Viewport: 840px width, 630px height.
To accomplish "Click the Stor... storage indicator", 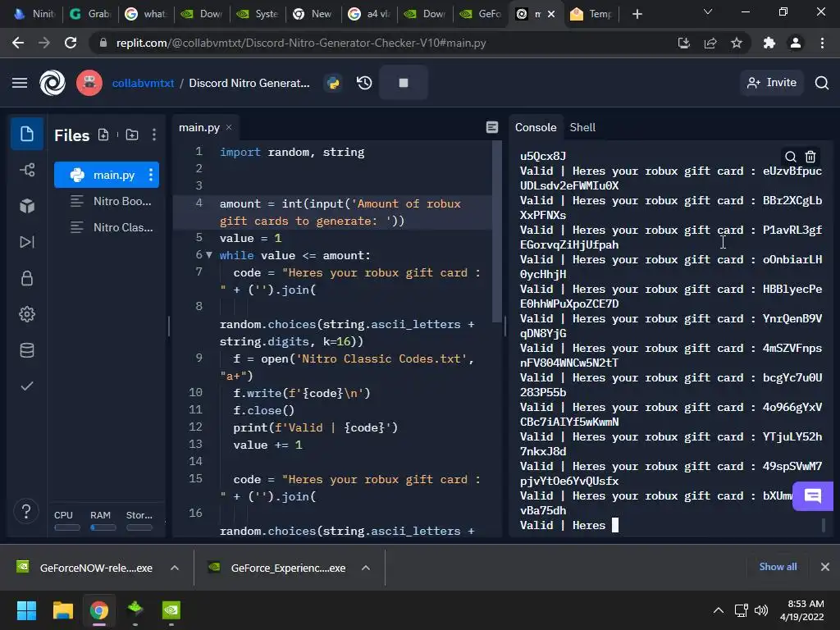I will pos(139,521).
